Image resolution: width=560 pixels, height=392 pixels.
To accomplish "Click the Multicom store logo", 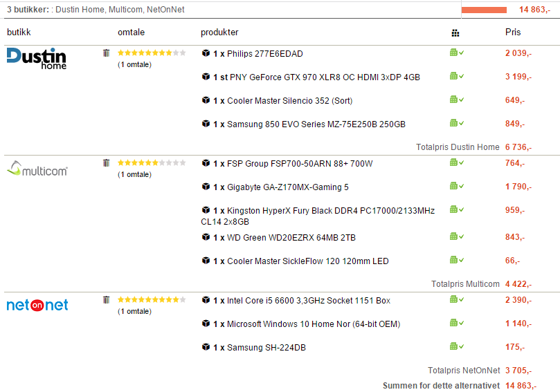I will (x=37, y=169).
